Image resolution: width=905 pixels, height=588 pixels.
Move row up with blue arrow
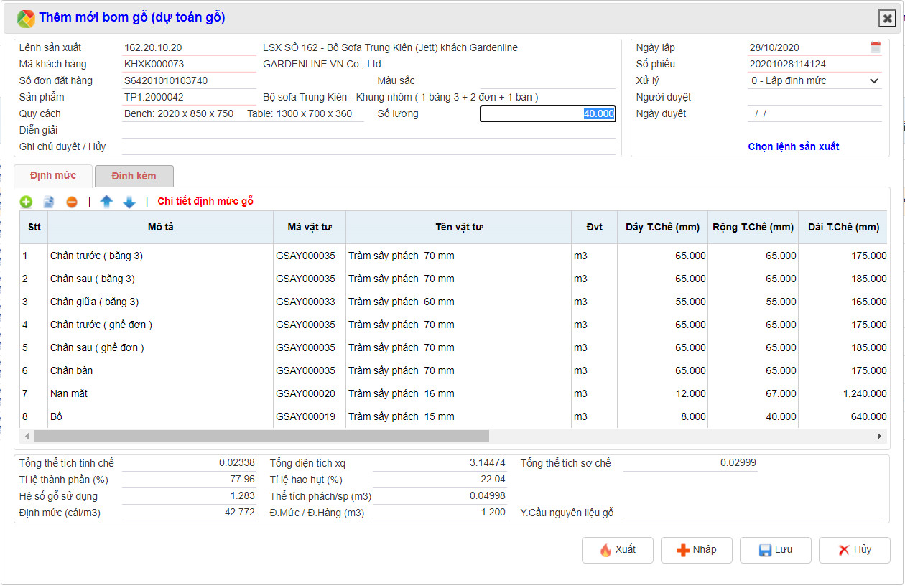click(106, 202)
